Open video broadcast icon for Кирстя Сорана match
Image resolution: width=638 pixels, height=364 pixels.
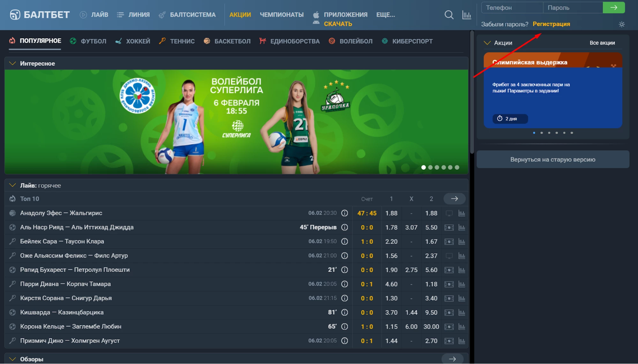449,298
